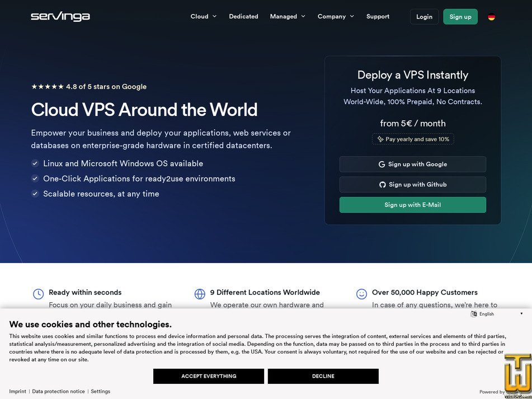The width and height of the screenshot is (532, 399).
Task: Click the Github icon on the sign-up button
Action: click(x=382, y=184)
